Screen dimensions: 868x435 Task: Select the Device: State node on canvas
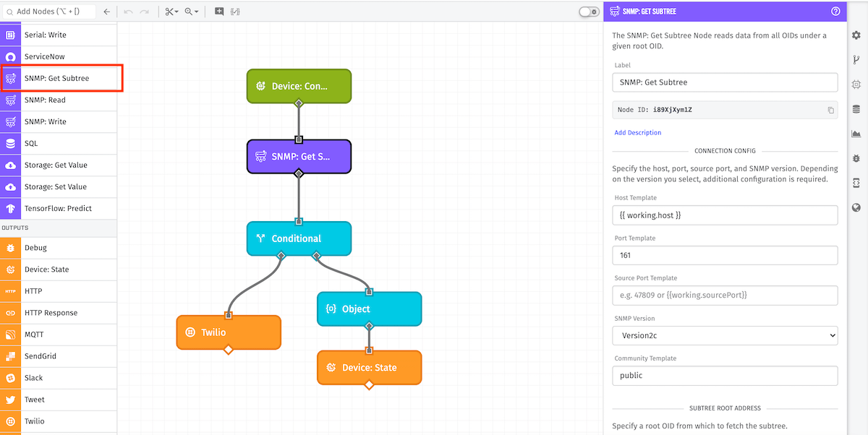(x=369, y=368)
